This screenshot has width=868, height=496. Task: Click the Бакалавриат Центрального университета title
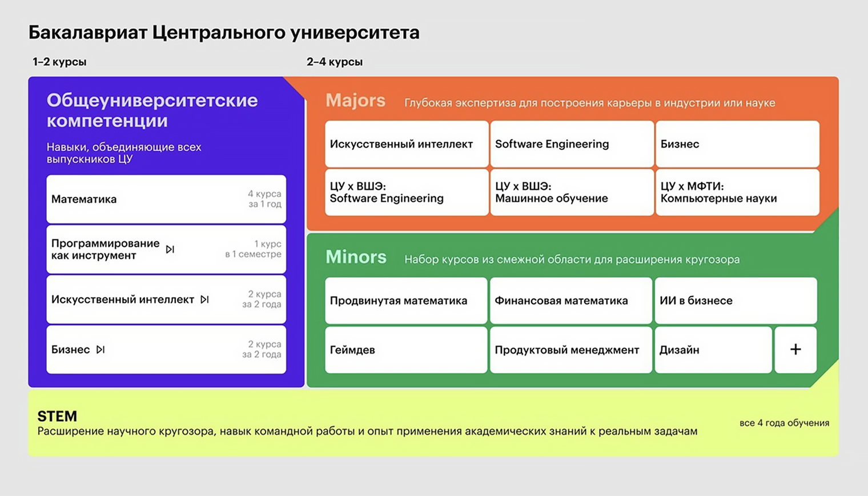(x=224, y=33)
